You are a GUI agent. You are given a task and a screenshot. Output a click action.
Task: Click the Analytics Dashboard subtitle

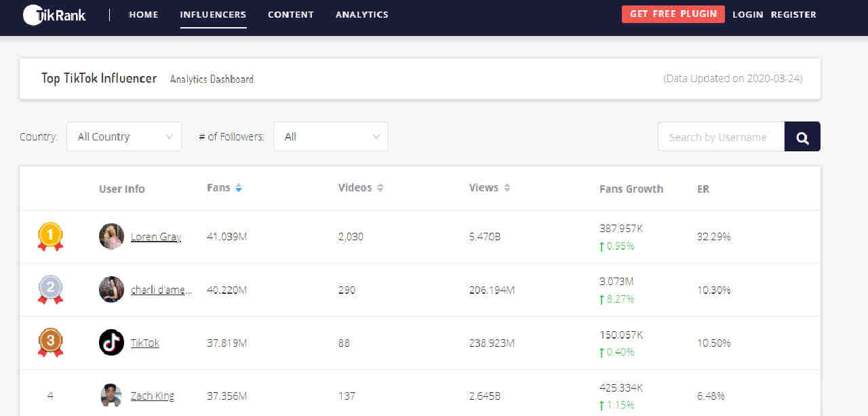point(212,79)
